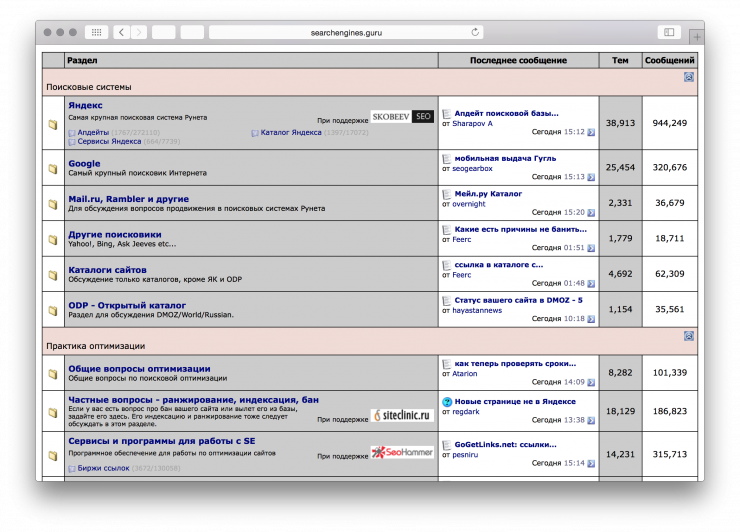
Task: Click the SeoHammer sponsor logo
Action: pos(402,453)
